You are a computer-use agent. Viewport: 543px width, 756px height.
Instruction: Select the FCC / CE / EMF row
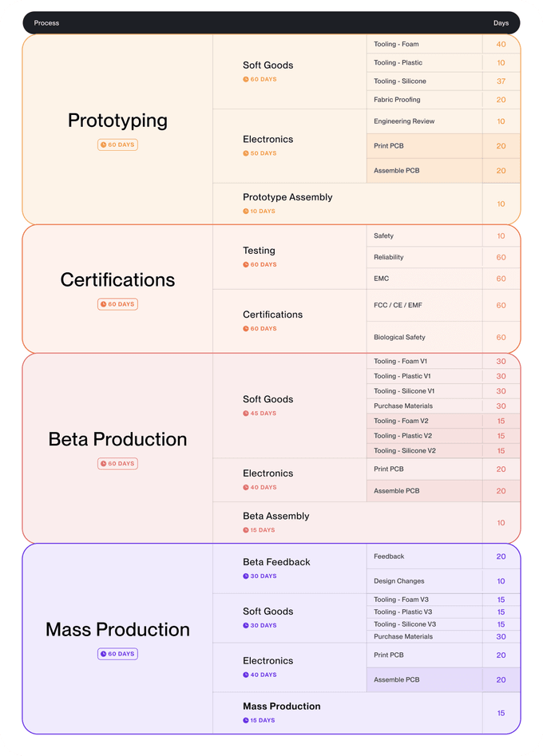[443, 305]
